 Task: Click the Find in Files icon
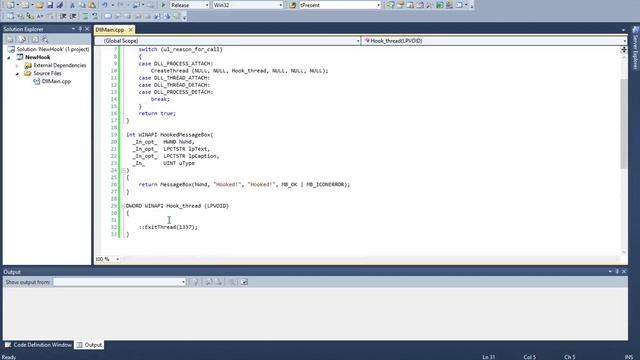292,5
